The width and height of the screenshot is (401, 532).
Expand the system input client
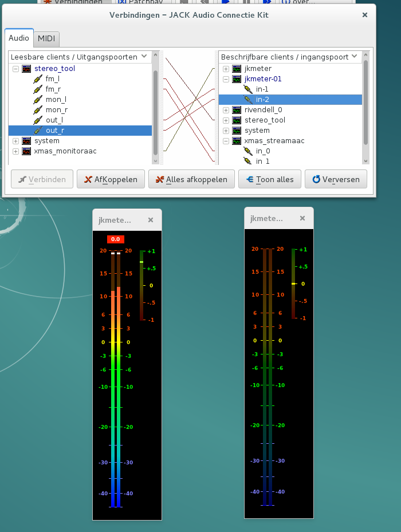[x=226, y=131]
